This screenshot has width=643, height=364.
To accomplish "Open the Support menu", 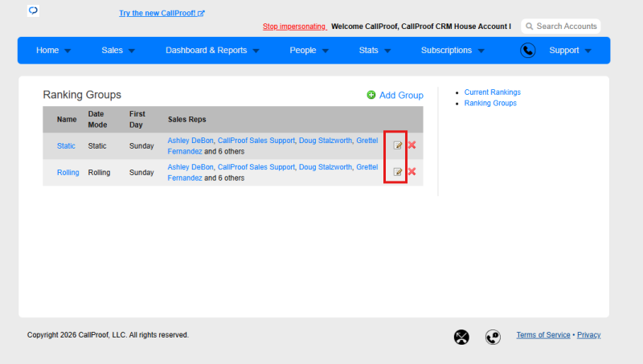I will pyautogui.click(x=570, y=51).
